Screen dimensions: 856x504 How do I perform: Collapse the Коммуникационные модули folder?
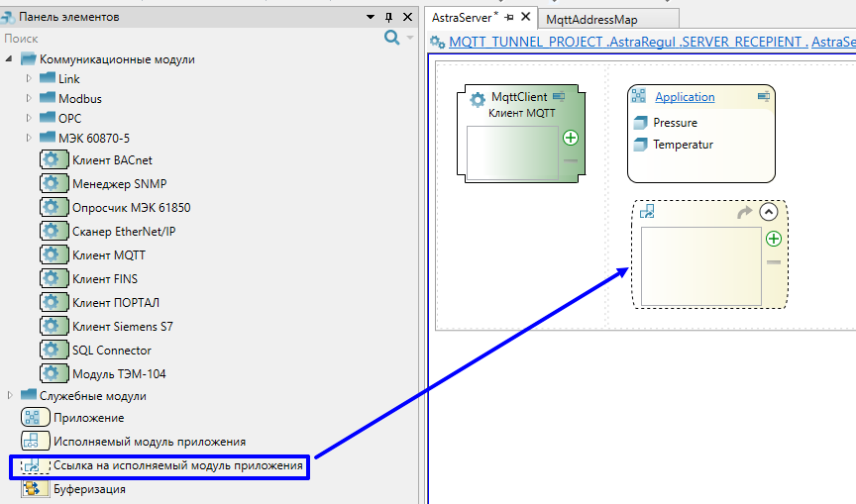11,59
